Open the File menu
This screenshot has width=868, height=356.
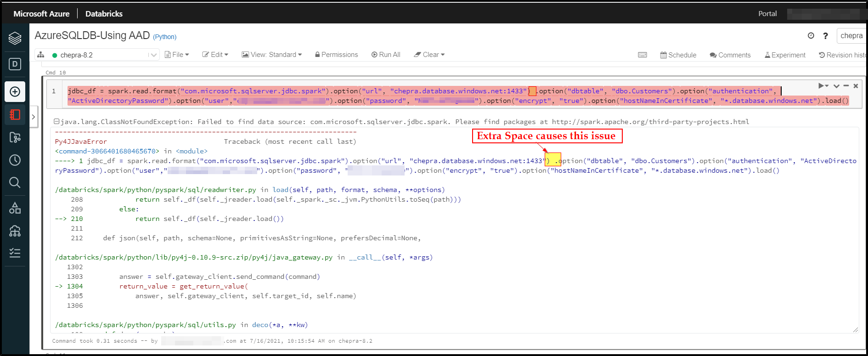(177, 55)
